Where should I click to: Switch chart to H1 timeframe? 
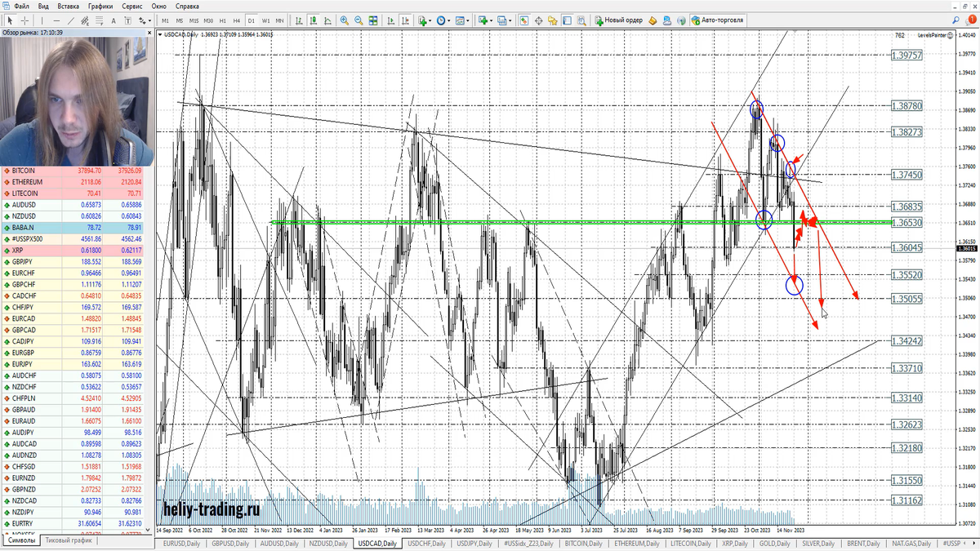(x=222, y=20)
